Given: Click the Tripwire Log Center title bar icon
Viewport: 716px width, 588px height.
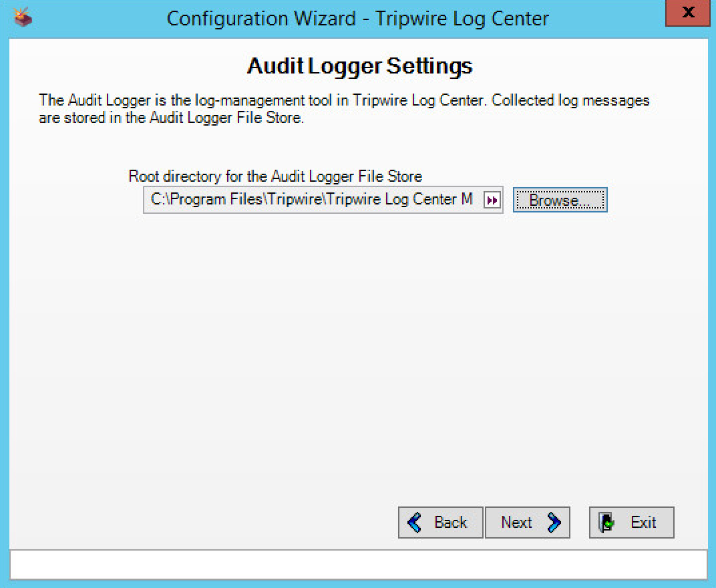Looking at the screenshot, I should pyautogui.click(x=23, y=17).
